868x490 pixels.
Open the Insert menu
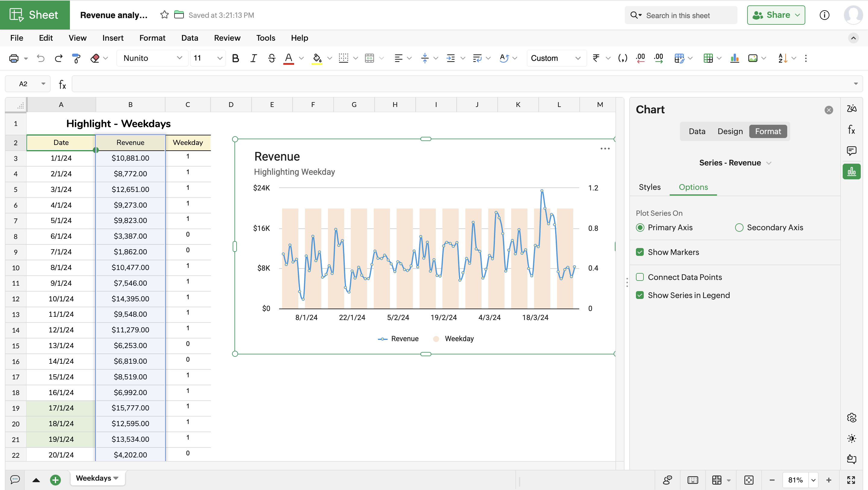pyautogui.click(x=113, y=38)
